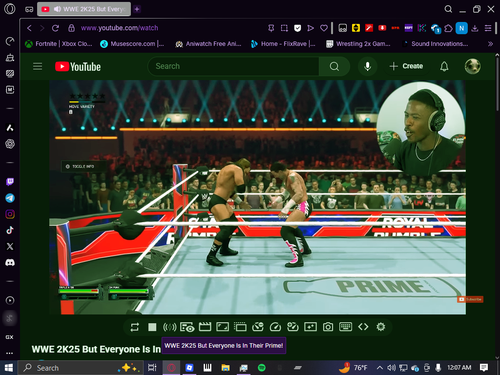The image size is (500, 375).
Task: Open the Aria AI sidebar icon
Action: [10, 128]
